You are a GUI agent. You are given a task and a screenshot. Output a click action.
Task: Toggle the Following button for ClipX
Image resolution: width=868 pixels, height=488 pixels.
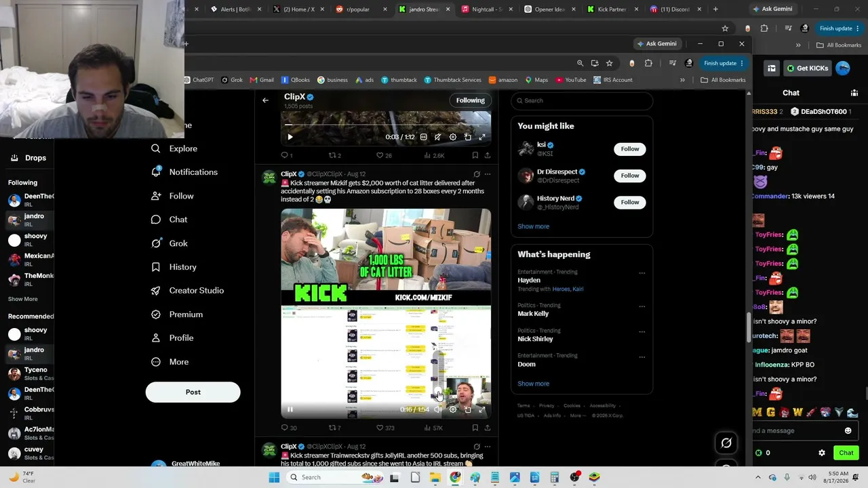click(x=471, y=100)
